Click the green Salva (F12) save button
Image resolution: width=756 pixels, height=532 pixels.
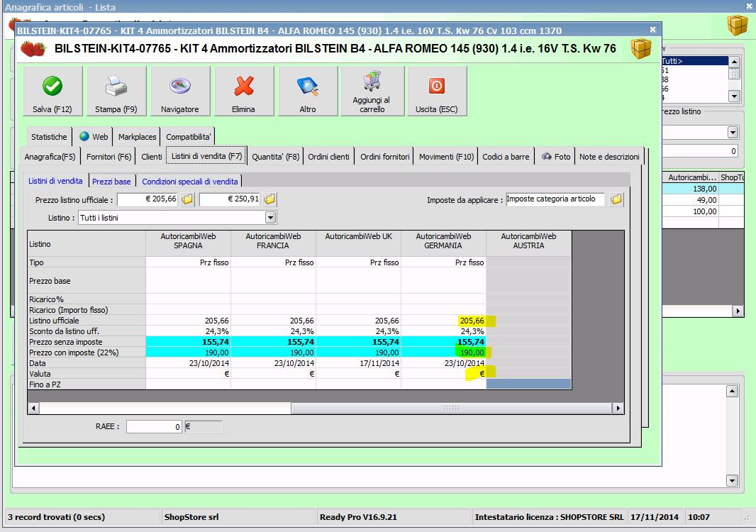coord(52,92)
